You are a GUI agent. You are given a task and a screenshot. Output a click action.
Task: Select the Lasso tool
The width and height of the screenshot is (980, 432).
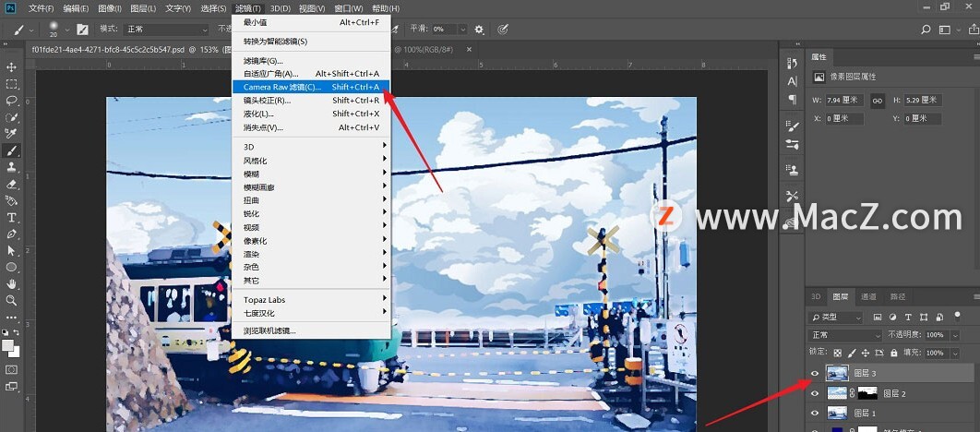12,101
